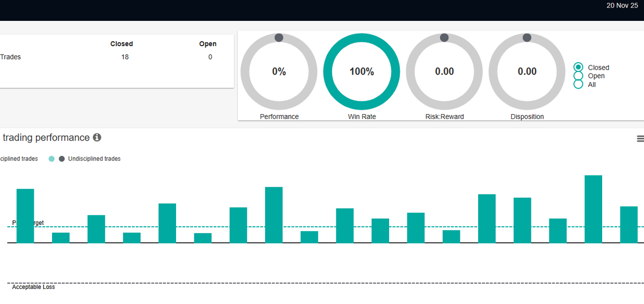Click the open trades count 0
This screenshot has height=304, width=644.
coord(210,57)
